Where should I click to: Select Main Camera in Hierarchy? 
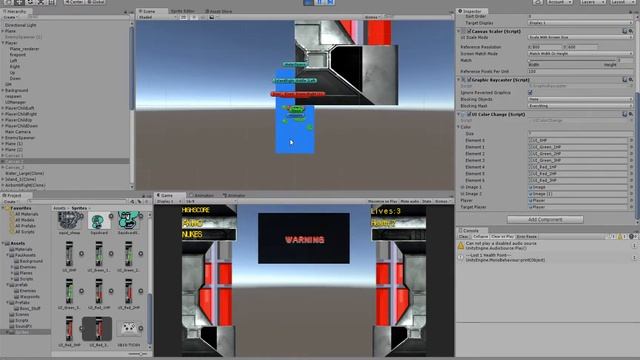tap(18, 132)
